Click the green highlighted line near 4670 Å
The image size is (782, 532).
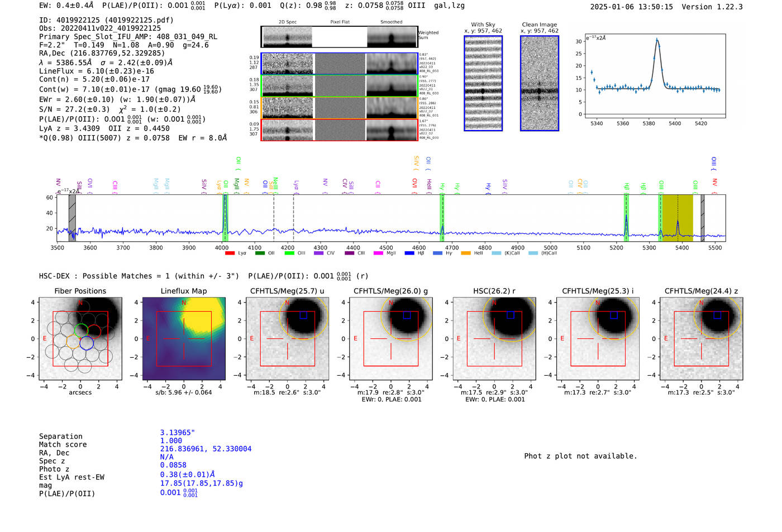pyautogui.click(x=442, y=218)
